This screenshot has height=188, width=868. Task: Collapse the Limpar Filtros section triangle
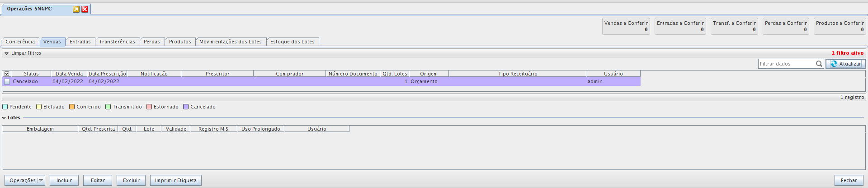6,53
